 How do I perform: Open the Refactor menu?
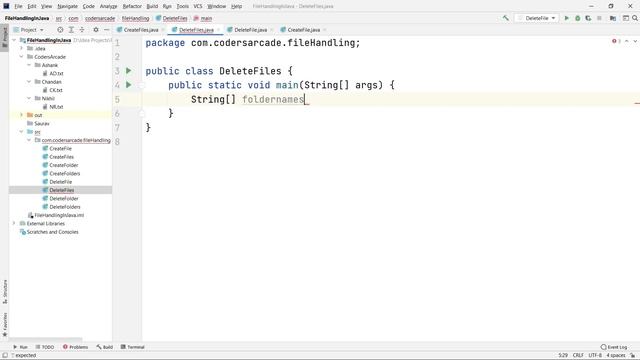[132, 6]
